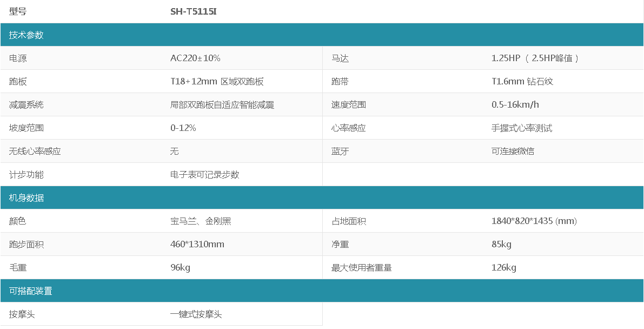Click the 马达 label cell
The image size is (644, 329).
340,58
